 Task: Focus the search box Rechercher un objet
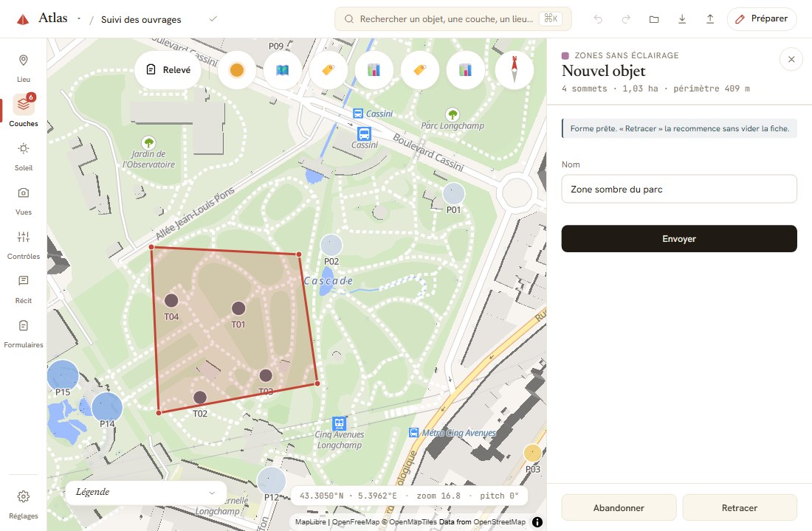click(453, 19)
